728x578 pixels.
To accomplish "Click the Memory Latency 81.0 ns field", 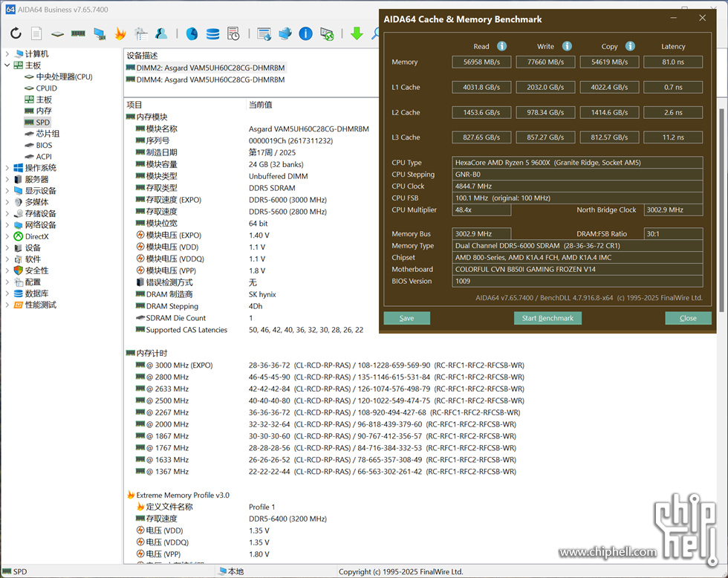I will click(673, 62).
